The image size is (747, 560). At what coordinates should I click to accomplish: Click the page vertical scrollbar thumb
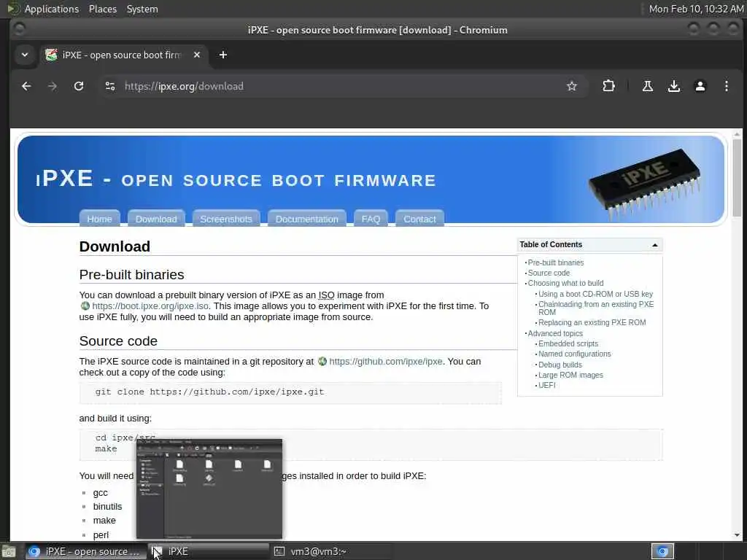(x=737, y=178)
